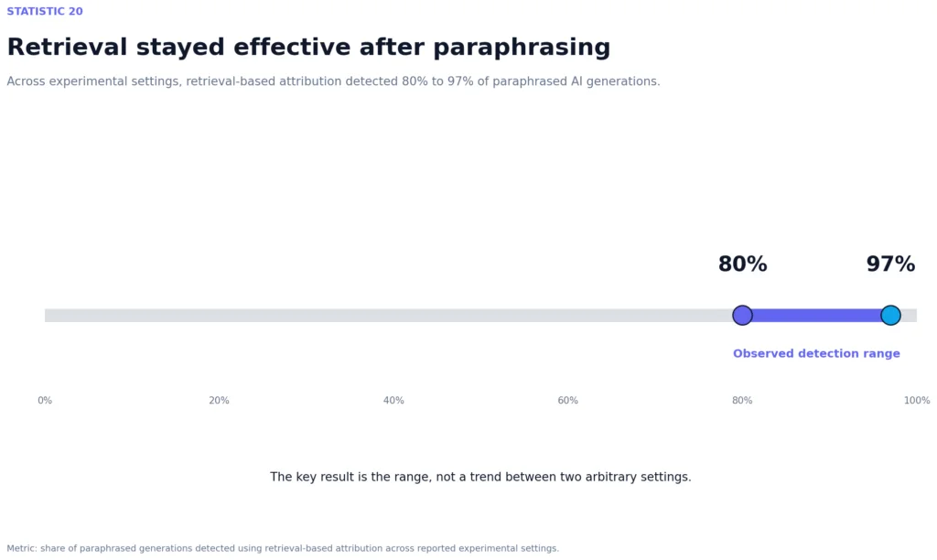This screenshot has height=560, width=937.
Task: Select the Observed detection range label
Action: coord(816,353)
